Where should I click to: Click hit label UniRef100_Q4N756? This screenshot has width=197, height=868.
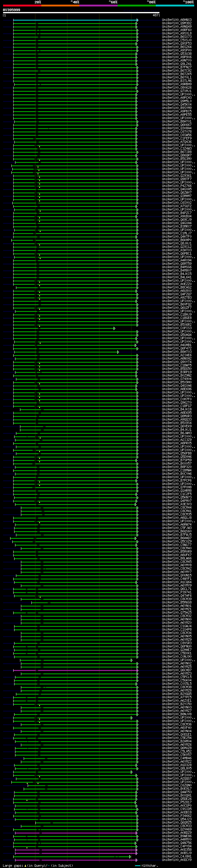(177, 843)
